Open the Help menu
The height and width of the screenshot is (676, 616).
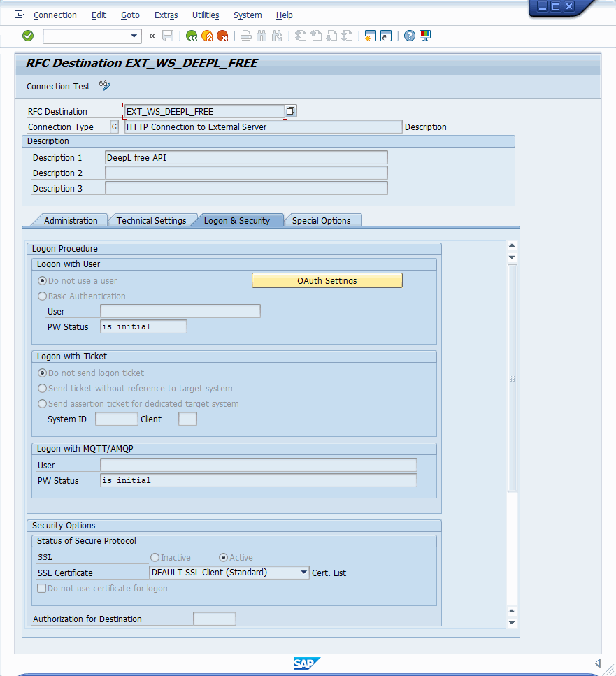284,15
